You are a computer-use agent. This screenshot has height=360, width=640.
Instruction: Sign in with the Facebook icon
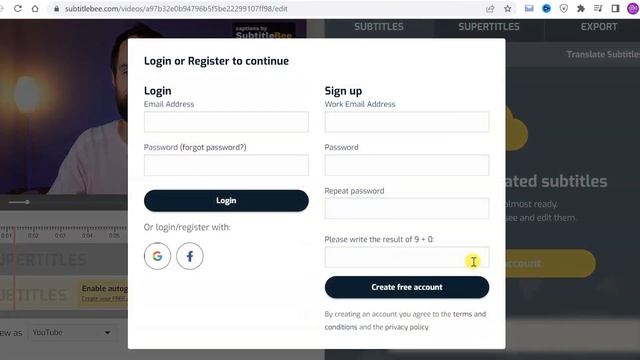pos(189,256)
